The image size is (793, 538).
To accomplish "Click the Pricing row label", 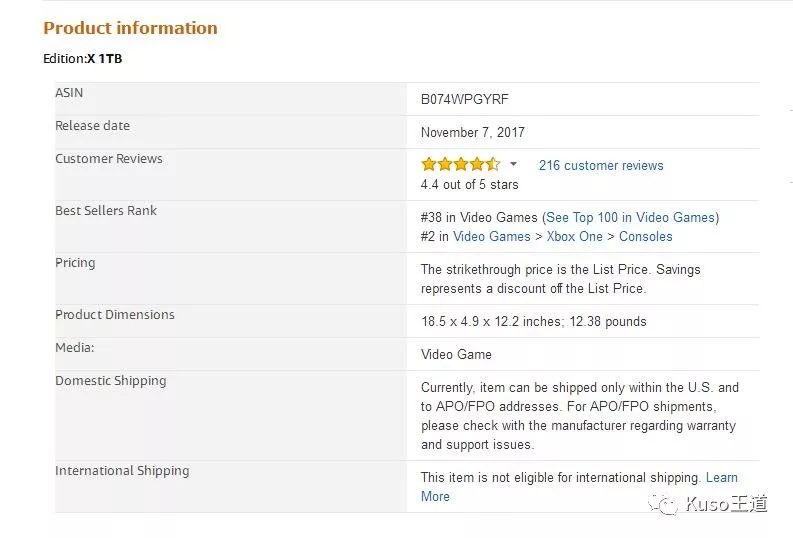I will pyautogui.click(x=75, y=263).
